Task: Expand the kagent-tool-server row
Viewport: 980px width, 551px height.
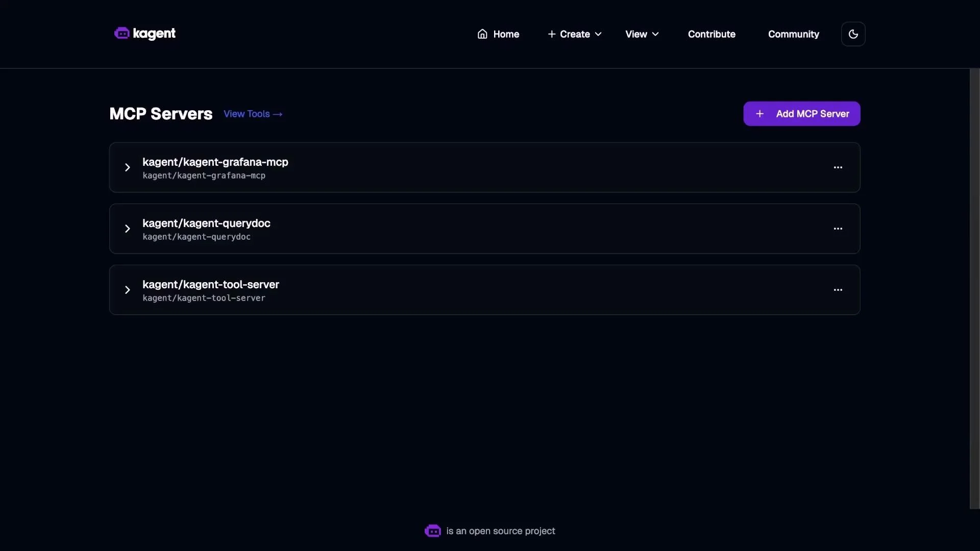Action: [x=128, y=290]
